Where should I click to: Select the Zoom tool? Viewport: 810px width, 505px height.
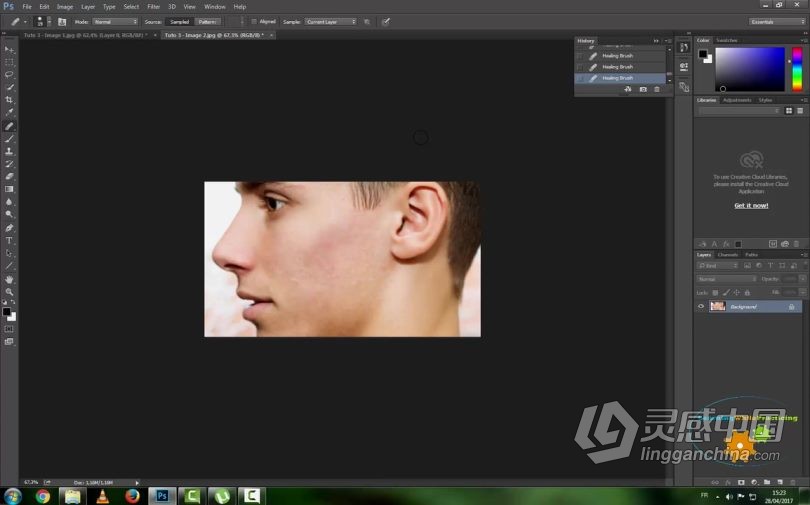pyautogui.click(x=9, y=292)
